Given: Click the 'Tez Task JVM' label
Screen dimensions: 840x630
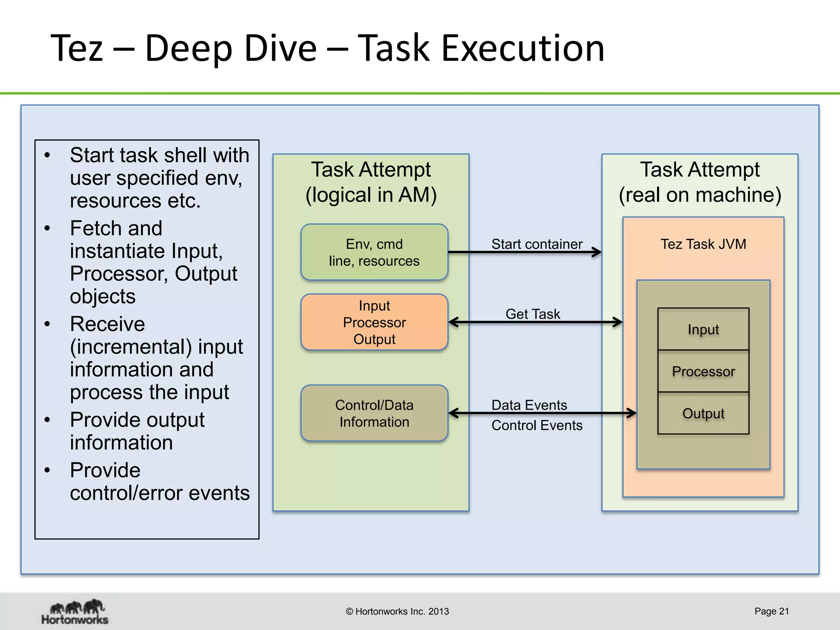Looking at the screenshot, I should (x=703, y=244).
